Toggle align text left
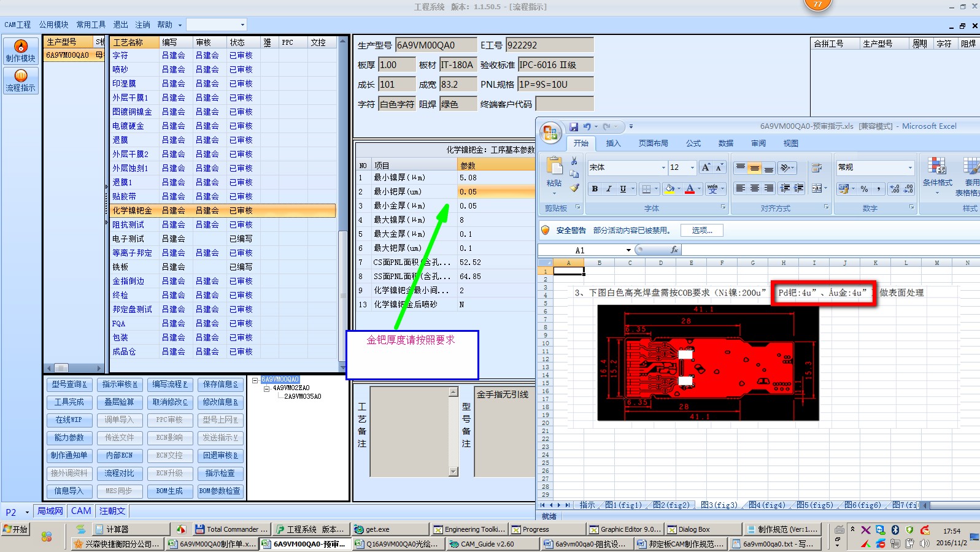 (x=741, y=188)
